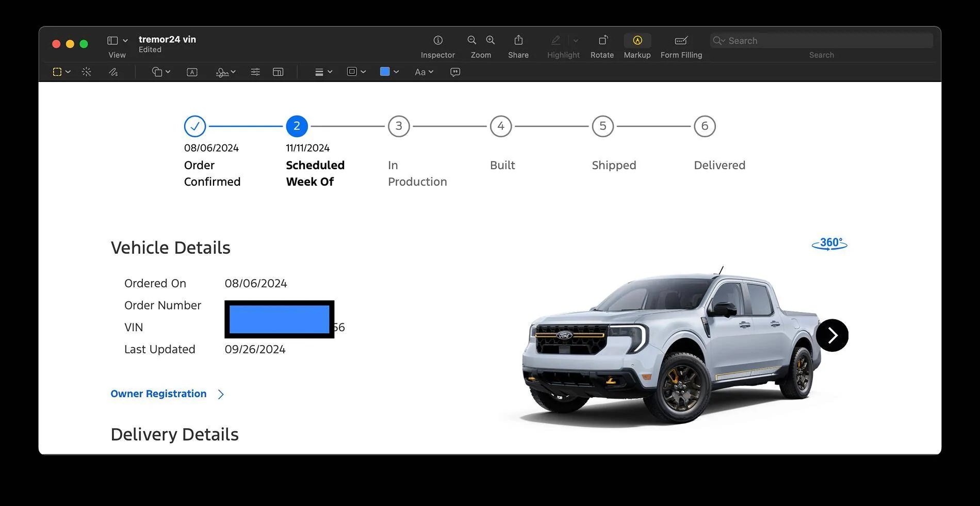Viewport: 980px width, 506px height.
Task: Select step 3 In Production circle
Action: tap(399, 126)
